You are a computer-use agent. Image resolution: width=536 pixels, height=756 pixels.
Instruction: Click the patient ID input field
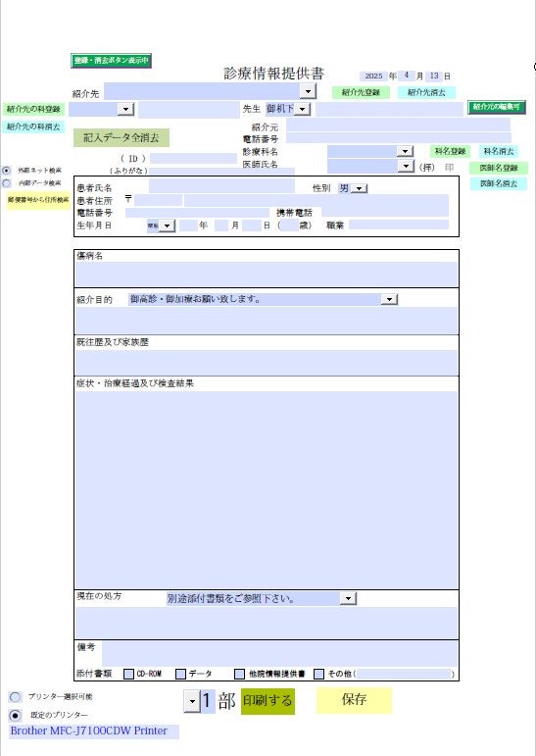click(193, 159)
